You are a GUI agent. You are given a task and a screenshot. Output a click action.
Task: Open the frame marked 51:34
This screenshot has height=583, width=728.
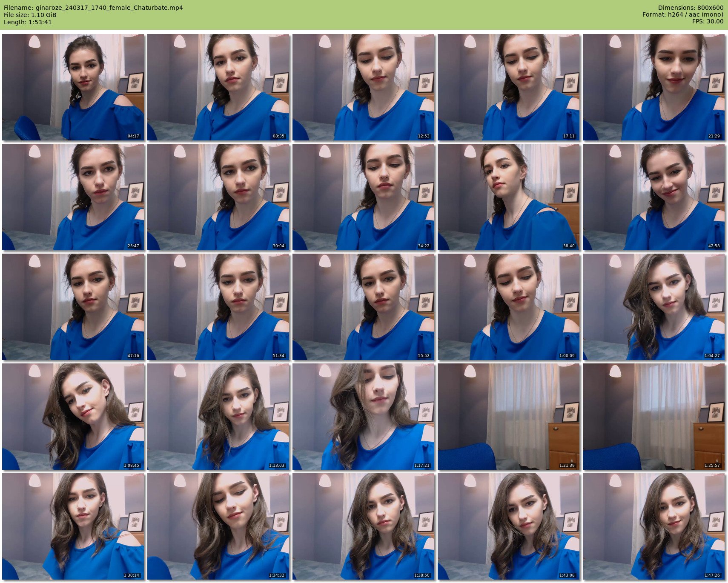point(218,307)
